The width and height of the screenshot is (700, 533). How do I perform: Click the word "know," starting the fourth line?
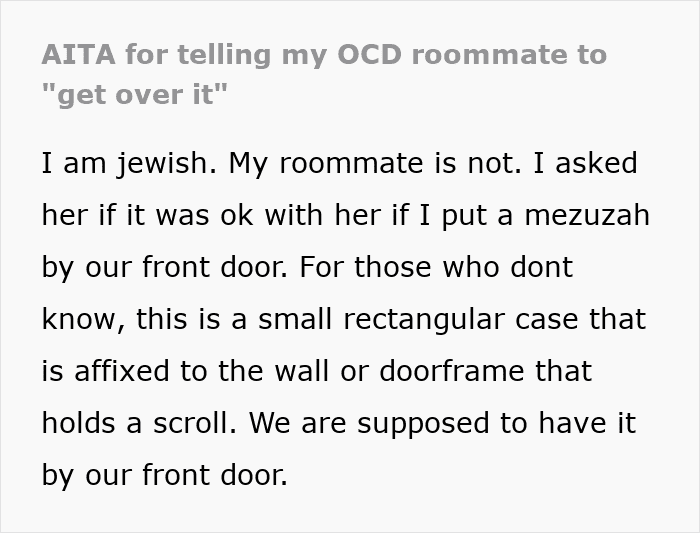click(83, 319)
